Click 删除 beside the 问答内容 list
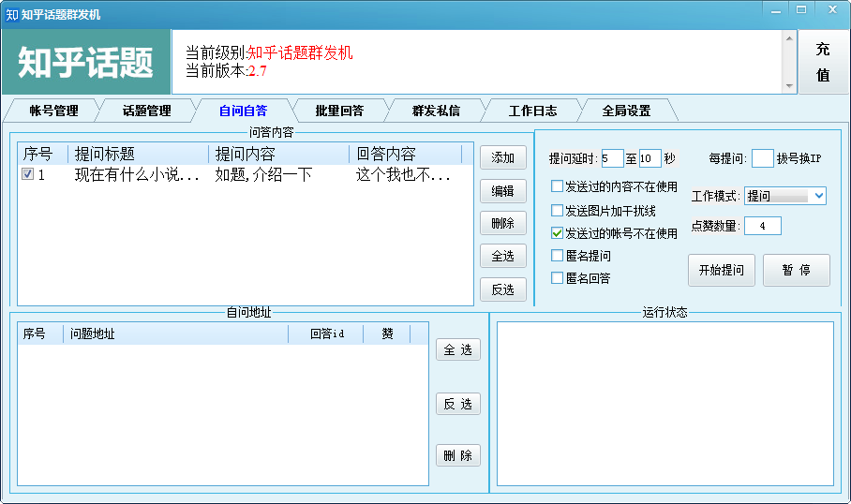Screen dimensions: 851x504 click(x=503, y=223)
